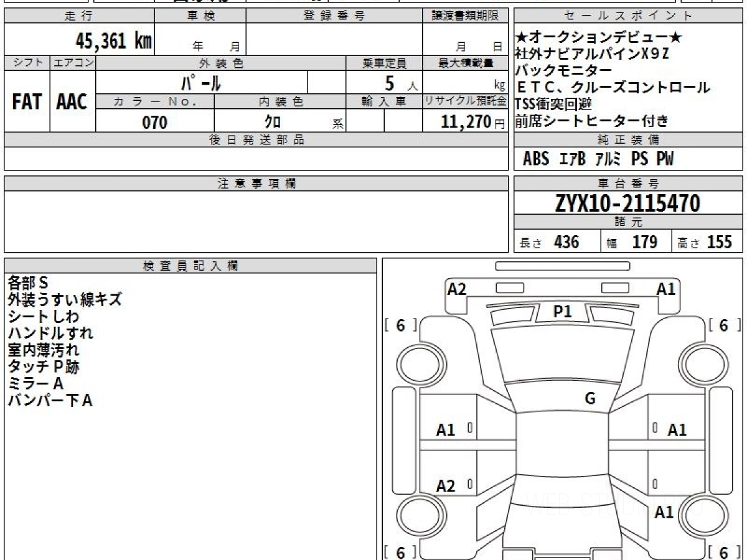The width and height of the screenshot is (747, 560).
Task: Select the note シートしわ
Action: [44, 316]
